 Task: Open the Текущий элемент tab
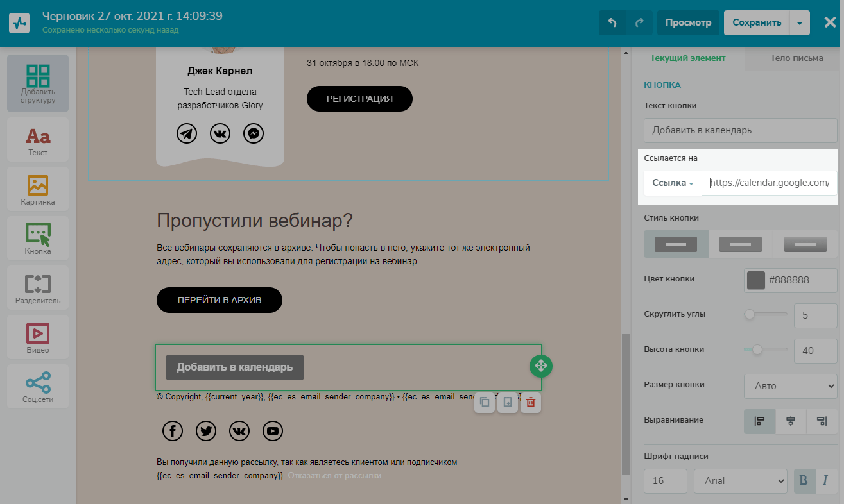[x=687, y=58]
